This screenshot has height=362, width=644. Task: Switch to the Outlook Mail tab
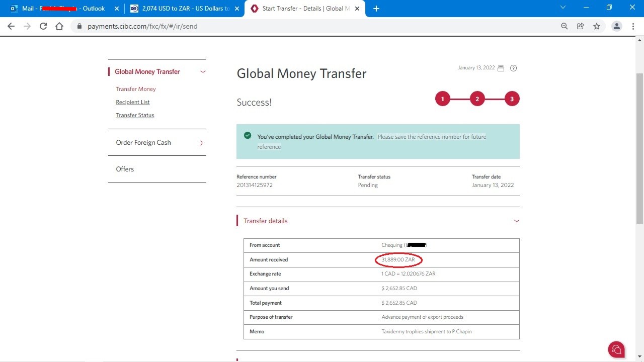63,9
